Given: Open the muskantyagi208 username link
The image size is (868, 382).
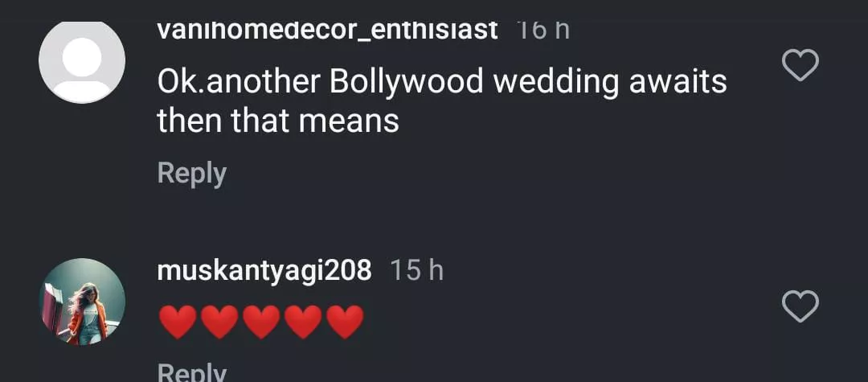Looking at the screenshot, I should pos(264,271).
